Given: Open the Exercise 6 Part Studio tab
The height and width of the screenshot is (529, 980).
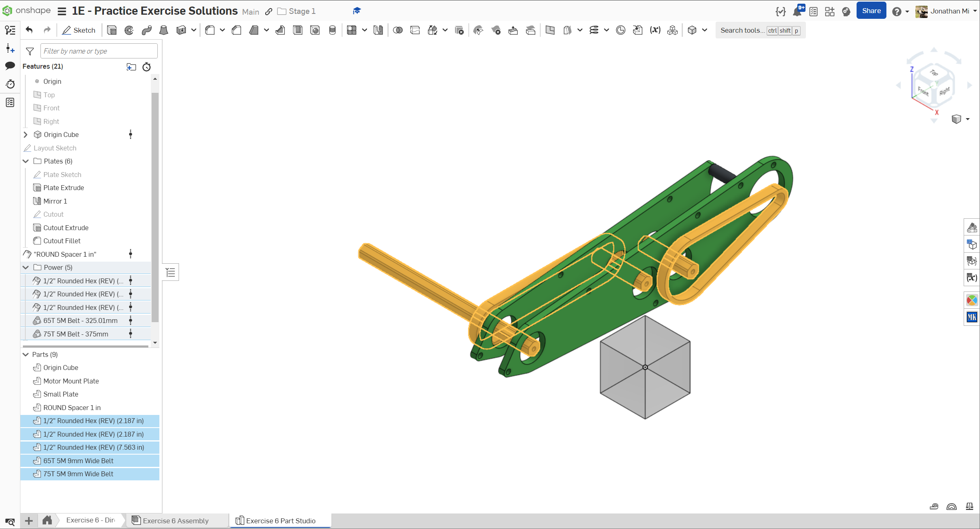Looking at the screenshot, I should (x=280, y=520).
